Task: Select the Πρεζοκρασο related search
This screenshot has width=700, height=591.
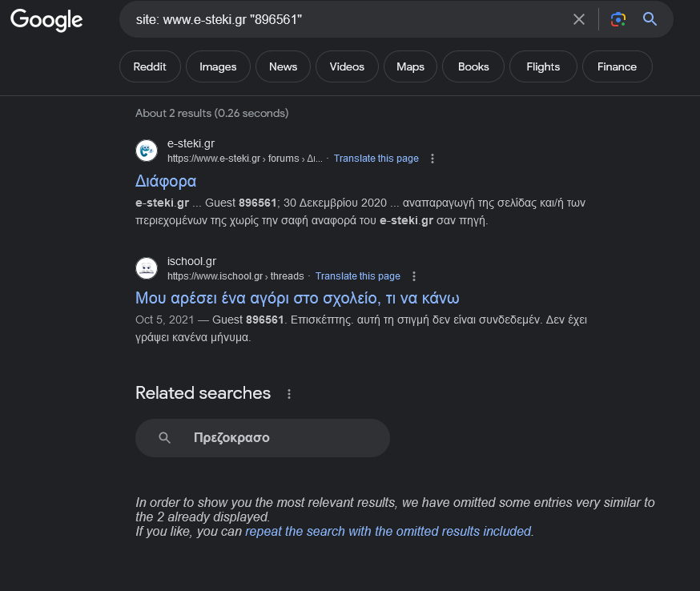Action: 263,438
